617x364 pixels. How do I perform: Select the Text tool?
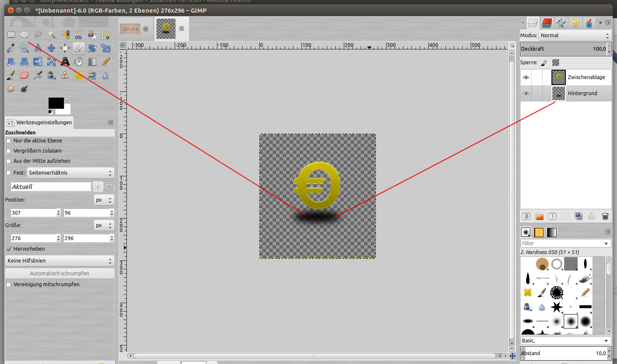click(x=65, y=62)
